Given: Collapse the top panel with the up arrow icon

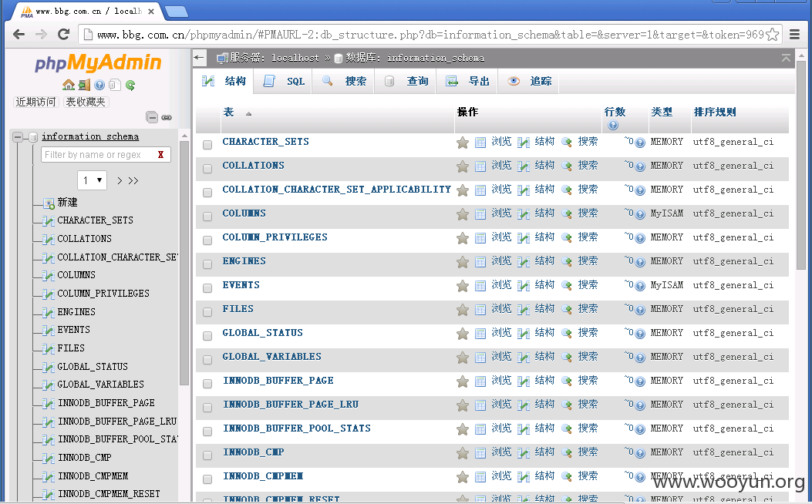Looking at the screenshot, I should pyautogui.click(x=786, y=58).
